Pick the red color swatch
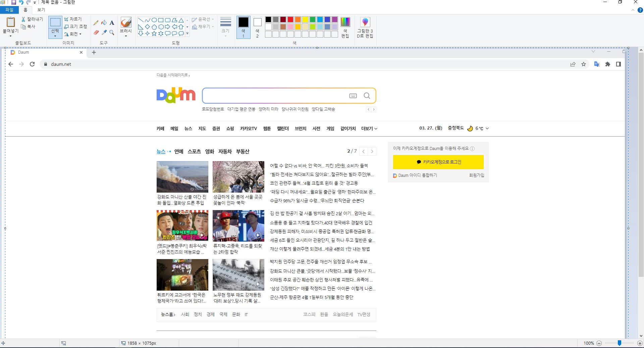 [x=290, y=19]
